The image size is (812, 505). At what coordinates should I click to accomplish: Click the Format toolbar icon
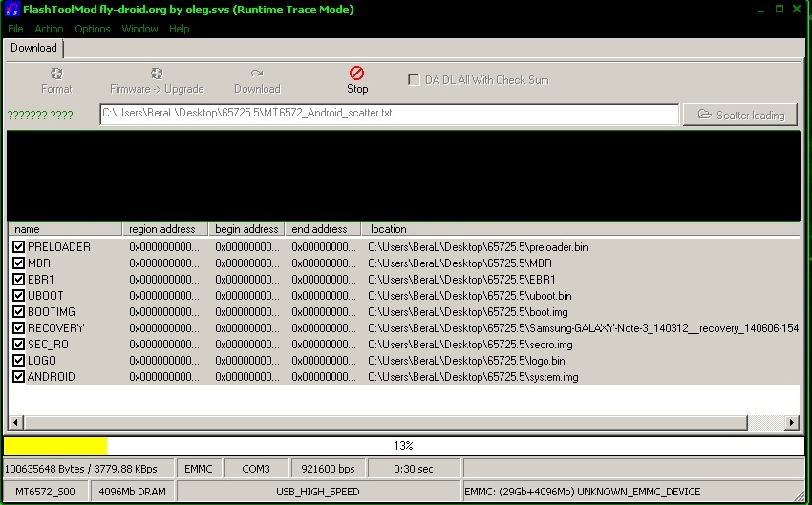pos(56,74)
